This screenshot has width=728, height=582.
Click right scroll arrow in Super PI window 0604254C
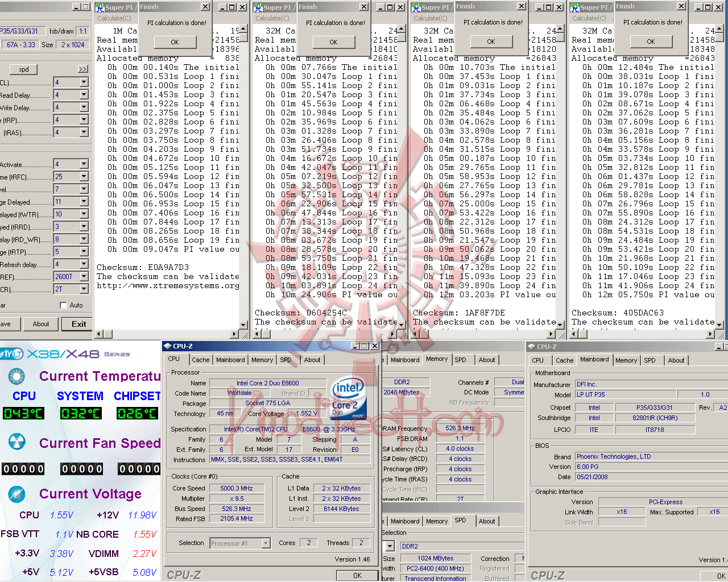pyautogui.click(x=393, y=334)
